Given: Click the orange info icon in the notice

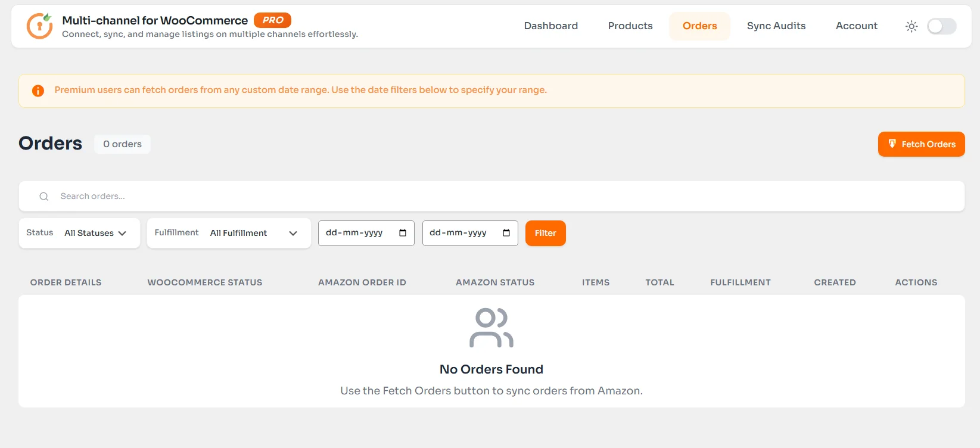Looking at the screenshot, I should click(x=38, y=91).
